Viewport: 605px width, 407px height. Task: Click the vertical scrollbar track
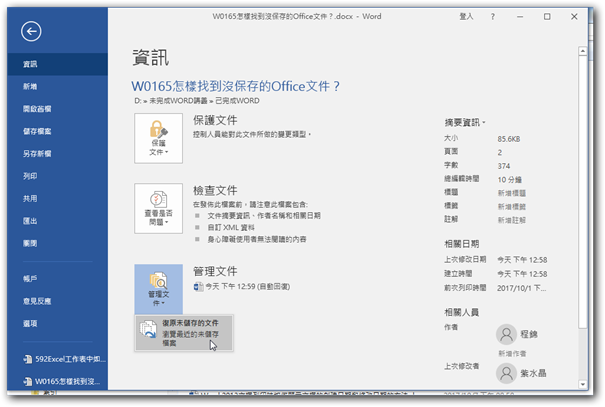pos(583,354)
